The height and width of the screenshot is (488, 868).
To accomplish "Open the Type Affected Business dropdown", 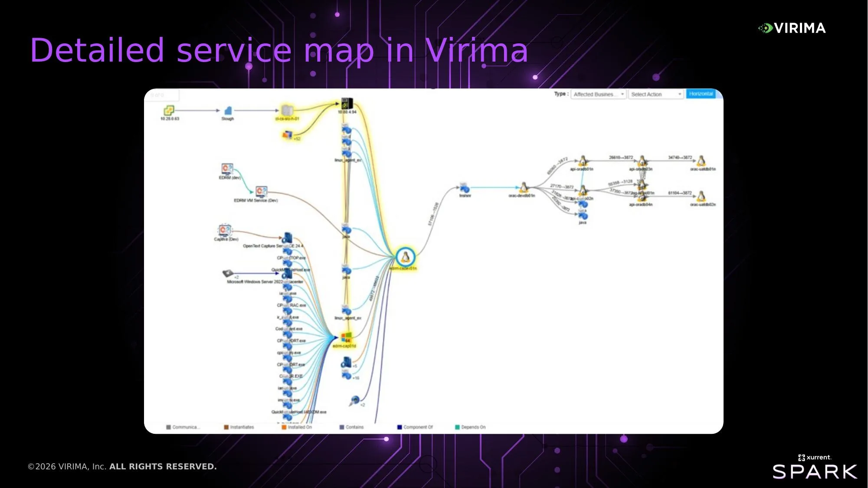I will [x=599, y=94].
